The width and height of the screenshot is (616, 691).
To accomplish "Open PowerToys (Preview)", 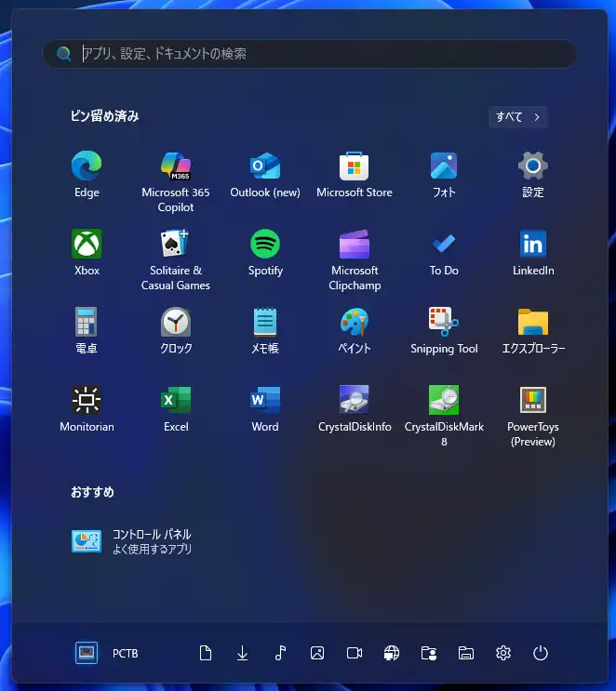I will (533, 416).
